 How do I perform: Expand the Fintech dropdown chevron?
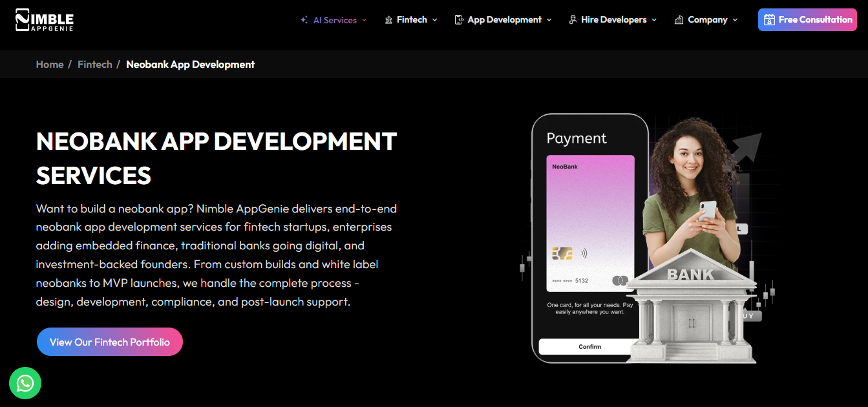coord(434,20)
